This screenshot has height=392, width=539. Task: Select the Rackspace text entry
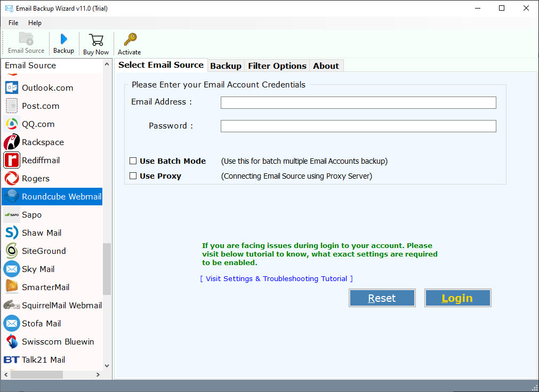[43, 142]
